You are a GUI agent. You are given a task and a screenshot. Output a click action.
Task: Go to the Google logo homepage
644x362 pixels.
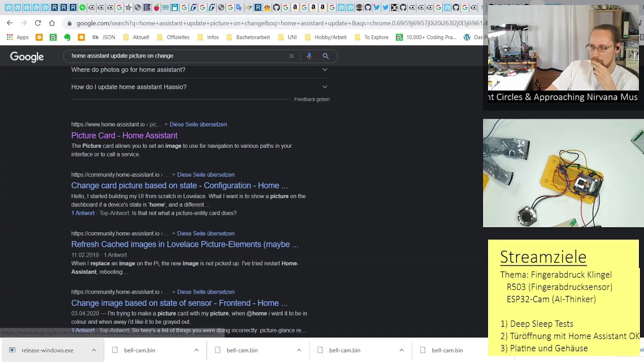(x=27, y=57)
